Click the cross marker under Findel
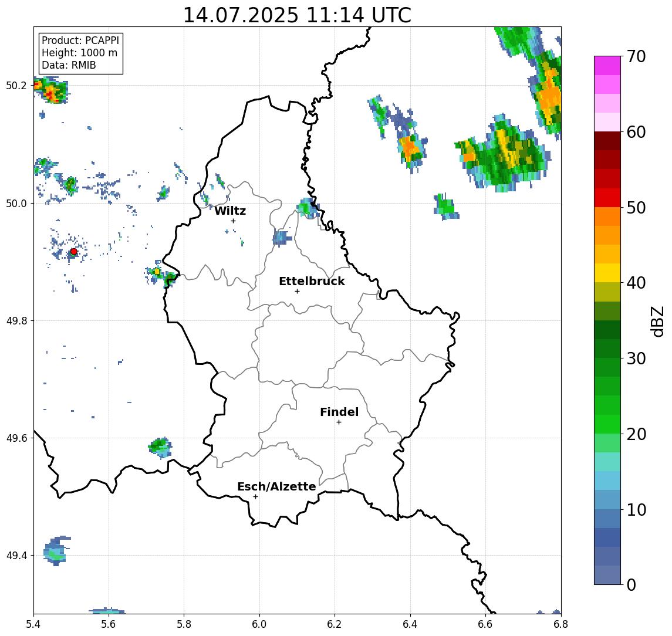 pos(339,422)
